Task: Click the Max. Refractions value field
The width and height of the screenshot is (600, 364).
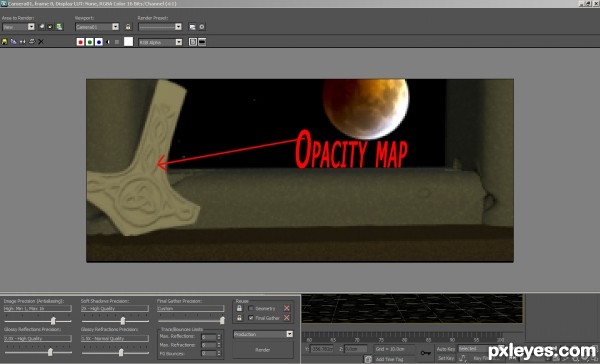Action: pyautogui.click(x=209, y=345)
